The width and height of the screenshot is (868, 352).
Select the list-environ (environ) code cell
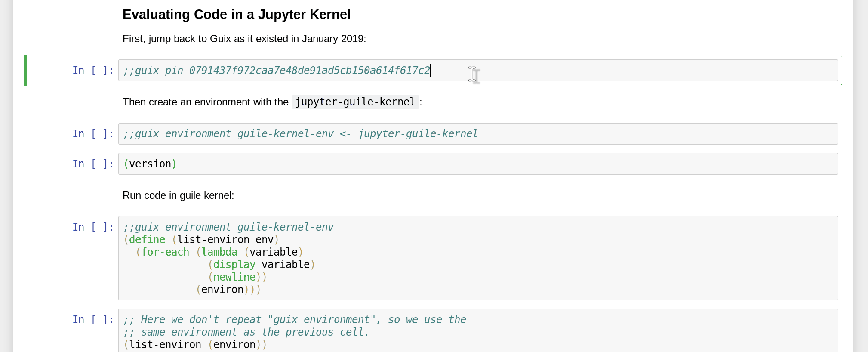point(478,331)
